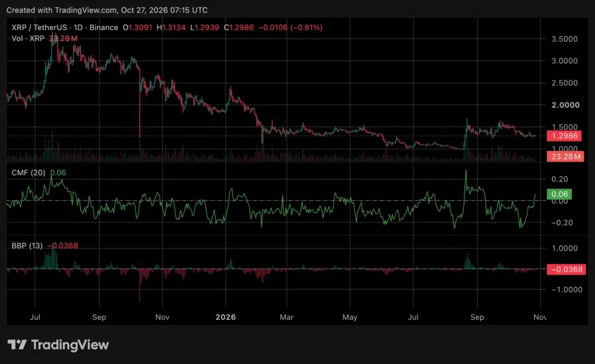Click the CMF 0.20 axis label
The image size is (595, 364).
pyautogui.click(x=560, y=179)
